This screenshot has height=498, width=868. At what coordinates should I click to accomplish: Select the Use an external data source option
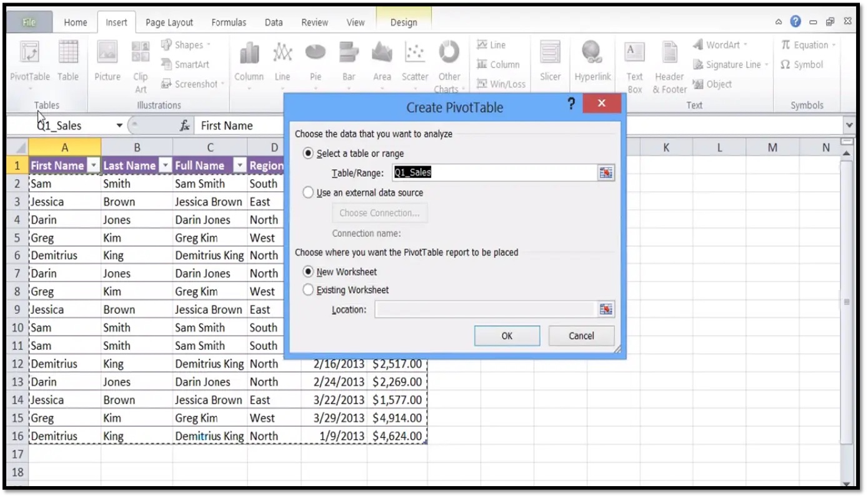point(308,192)
